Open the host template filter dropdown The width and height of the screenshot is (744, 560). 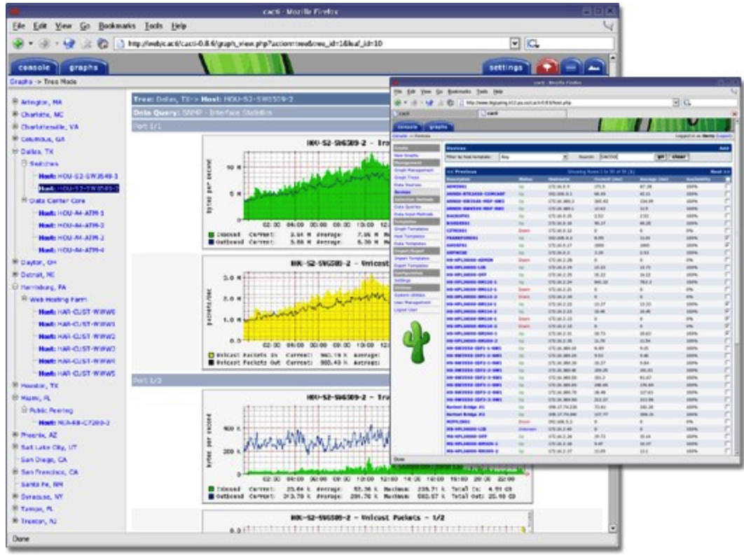tap(565, 157)
